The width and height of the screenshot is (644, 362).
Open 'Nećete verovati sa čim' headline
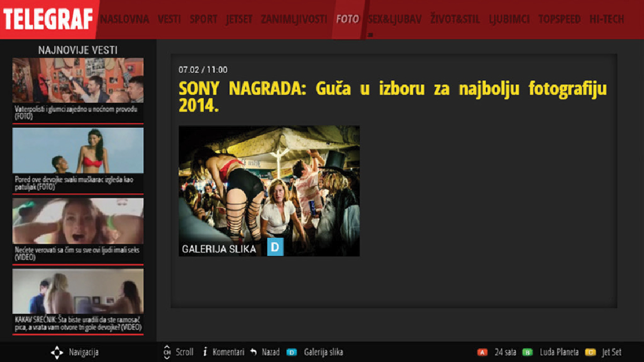(x=77, y=254)
